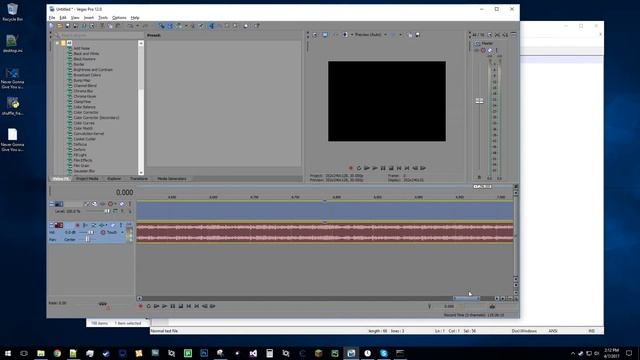The height and width of the screenshot is (360, 640).
Task: Click the timeline horizontal scrollbar thumb
Action: click(466, 298)
